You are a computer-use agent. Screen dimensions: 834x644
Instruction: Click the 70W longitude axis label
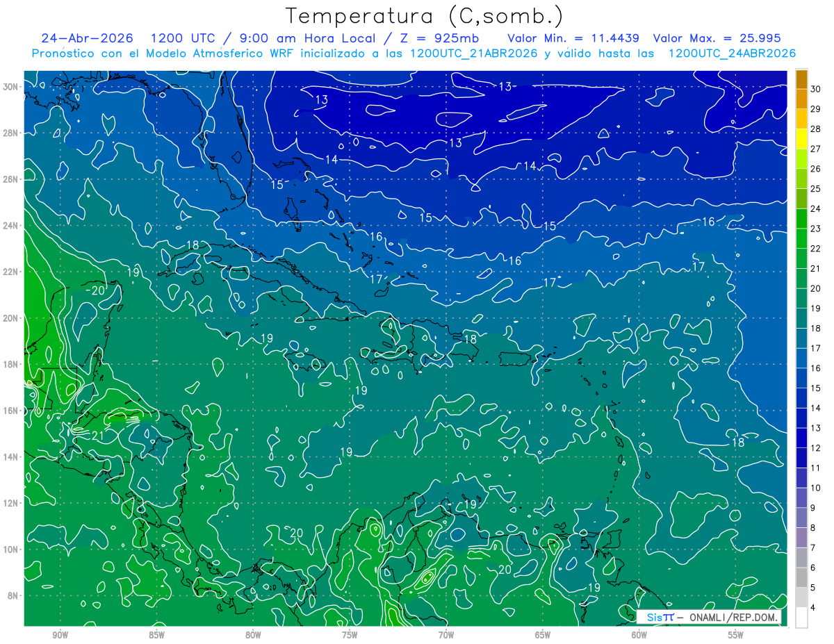tap(446, 634)
